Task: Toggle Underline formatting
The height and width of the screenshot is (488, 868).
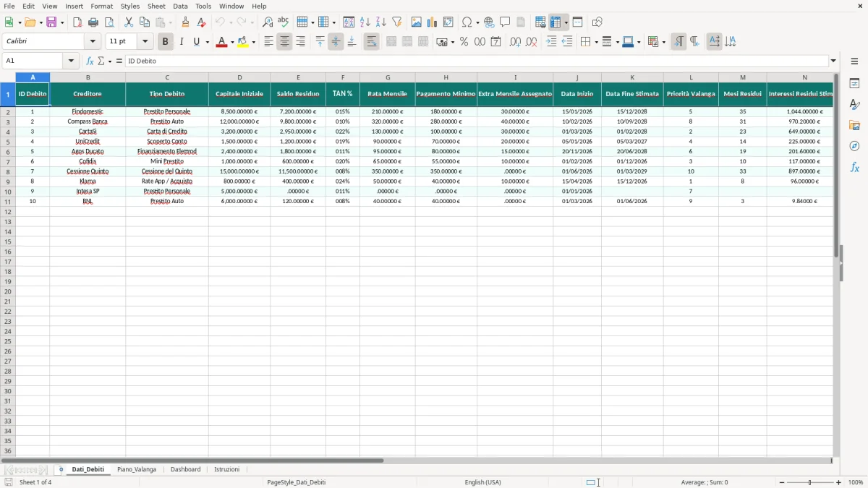Action: click(196, 42)
